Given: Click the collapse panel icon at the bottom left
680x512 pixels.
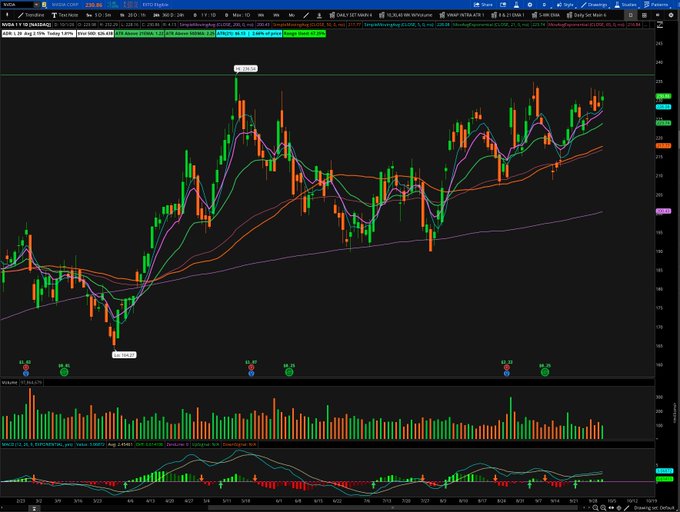Looking at the screenshot, I should 33,508.
